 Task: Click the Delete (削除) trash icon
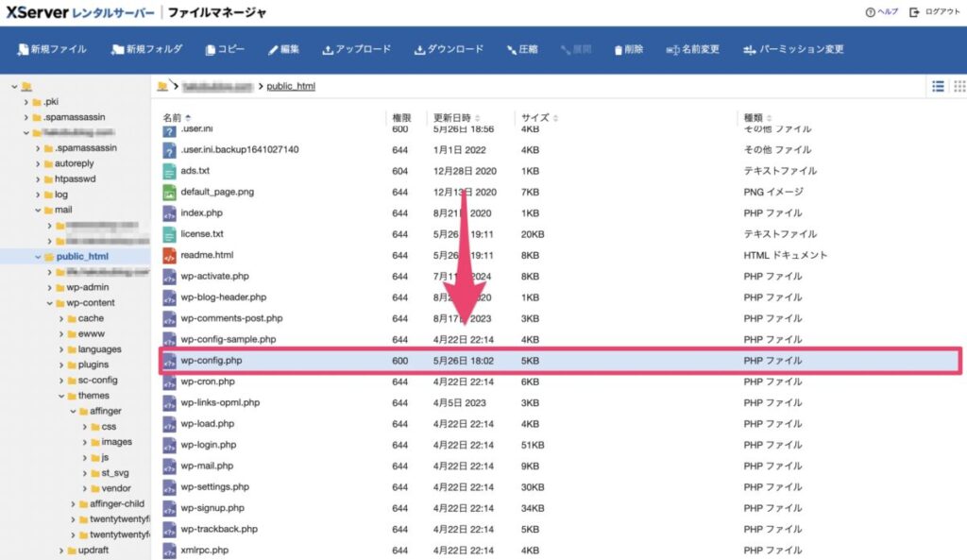(619, 49)
